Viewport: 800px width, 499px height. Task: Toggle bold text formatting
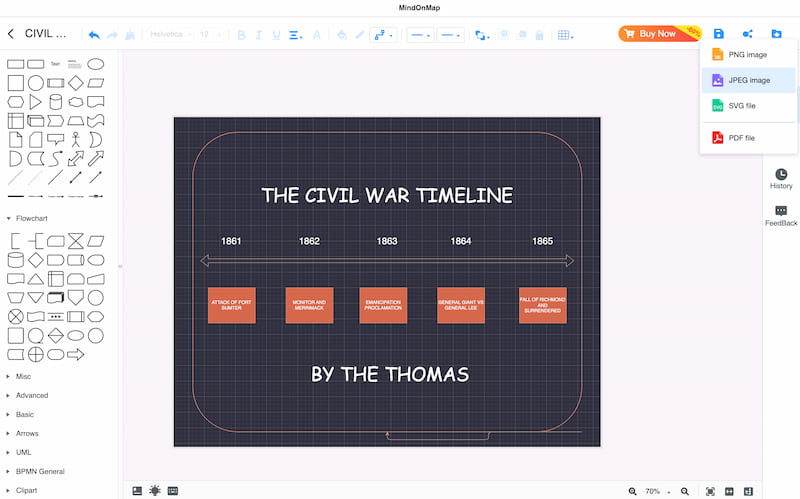241,35
